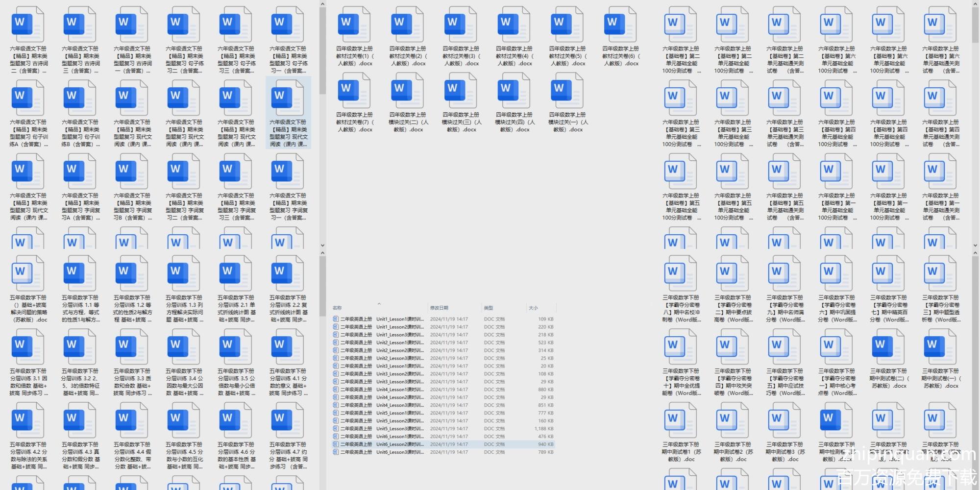This screenshot has width=980, height=490.
Task: Open 四年级数学上册 教材过关卷(1) document
Action: [353, 24]
